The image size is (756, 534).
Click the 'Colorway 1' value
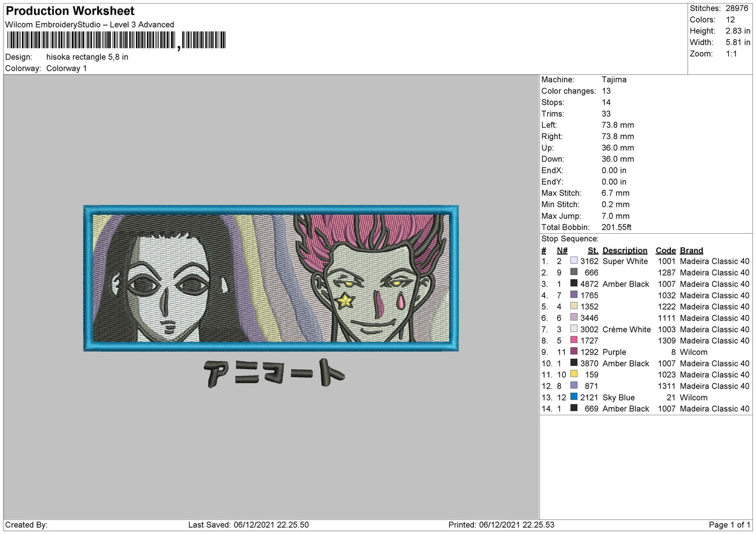pyautogui.click(x=66, y=69)
